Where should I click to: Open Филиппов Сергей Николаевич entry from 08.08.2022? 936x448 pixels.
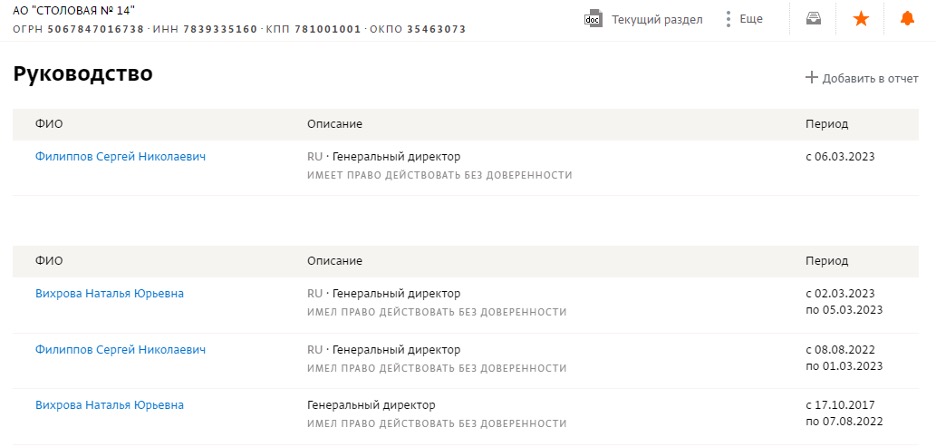(120, 349)
